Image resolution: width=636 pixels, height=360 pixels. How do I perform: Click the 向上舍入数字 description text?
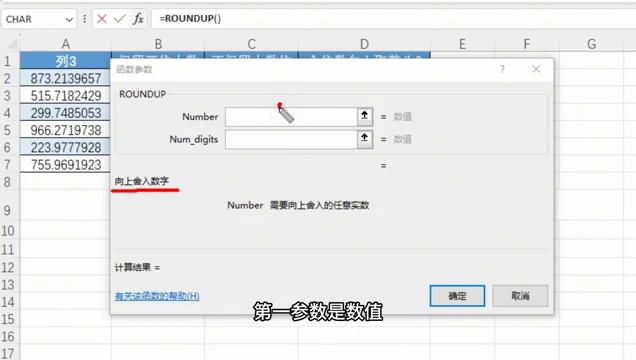pyautogui.click(x=142, y=181)
